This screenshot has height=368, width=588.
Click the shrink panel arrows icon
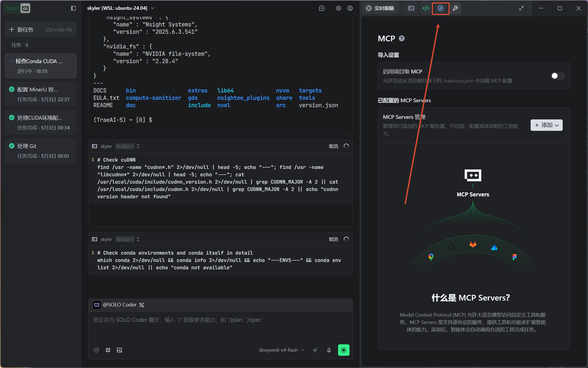pos(521,8)
